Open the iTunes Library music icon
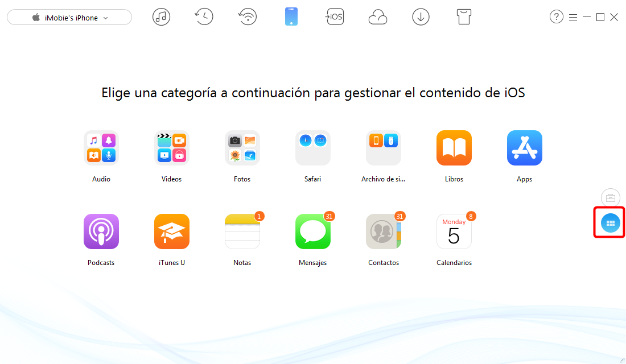Screen dimensions: 626x364 [161, 17]
